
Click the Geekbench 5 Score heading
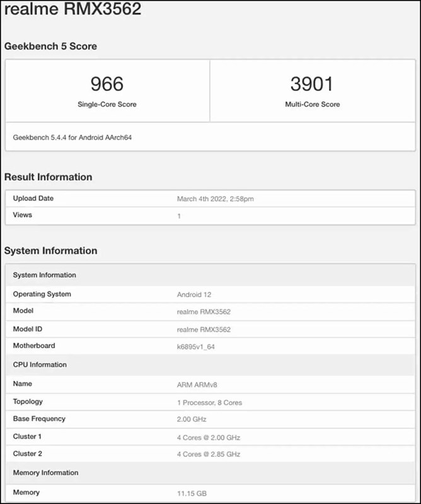pos(50,46)
